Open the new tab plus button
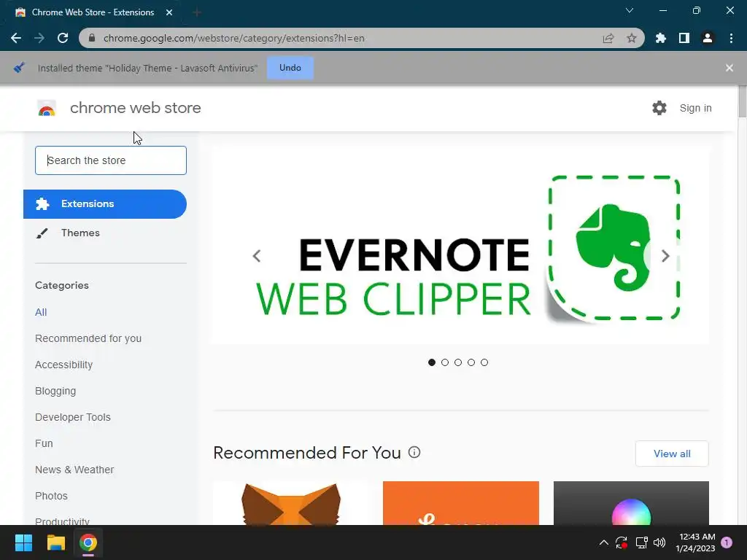 [197, 12]
